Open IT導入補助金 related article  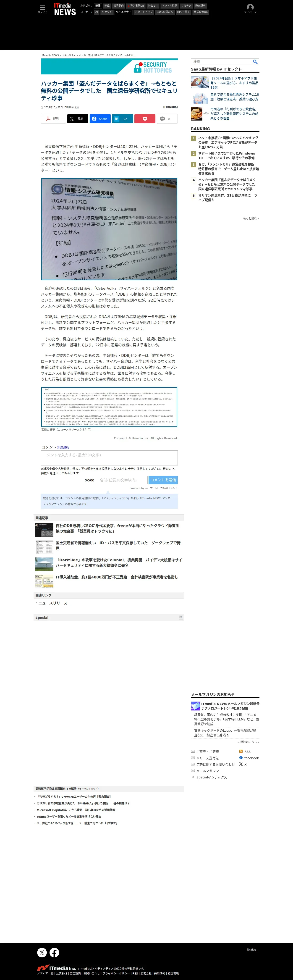click(x=117, y=577)
